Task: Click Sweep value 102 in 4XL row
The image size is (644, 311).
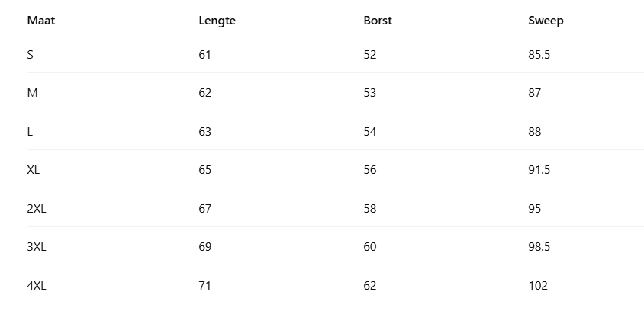Action: tap(537, 286)
